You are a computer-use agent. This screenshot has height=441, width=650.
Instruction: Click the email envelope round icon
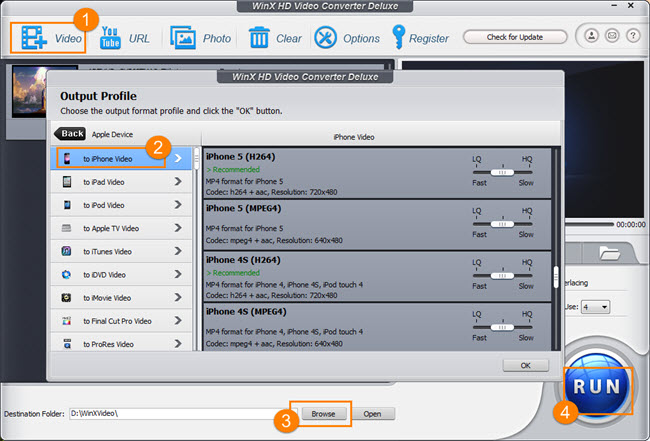[x=612, y=36]
